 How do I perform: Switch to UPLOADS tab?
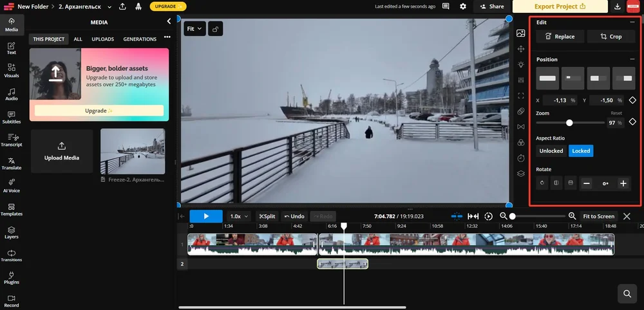point(102,39)
